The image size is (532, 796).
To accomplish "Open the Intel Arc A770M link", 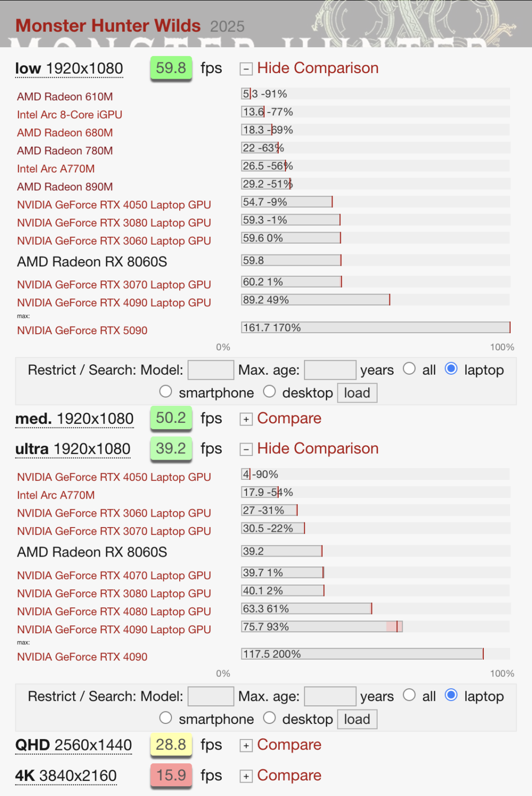I will pos(55,169).
